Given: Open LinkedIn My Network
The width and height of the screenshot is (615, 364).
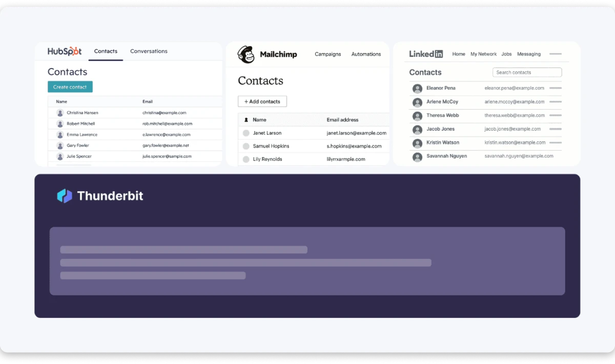Looking at the screenshot, I should point(484,54).
